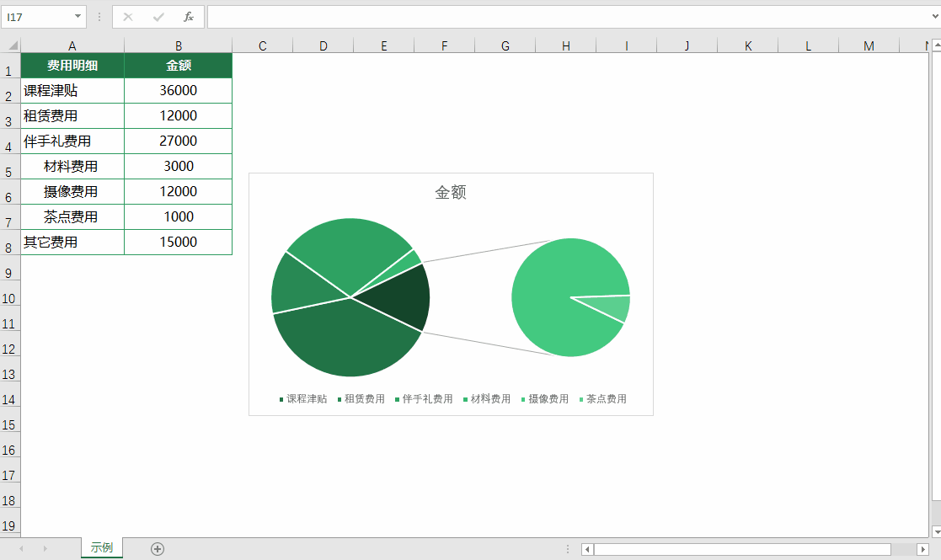Click the 茶点费用 legend entry in chart
Viewport: 941px width, 560px height.
point(602,398)
